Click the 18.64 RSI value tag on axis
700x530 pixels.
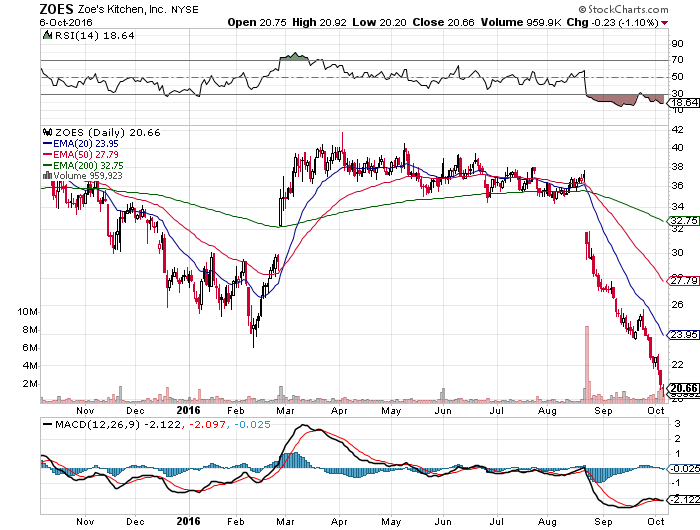pos(683,103)
